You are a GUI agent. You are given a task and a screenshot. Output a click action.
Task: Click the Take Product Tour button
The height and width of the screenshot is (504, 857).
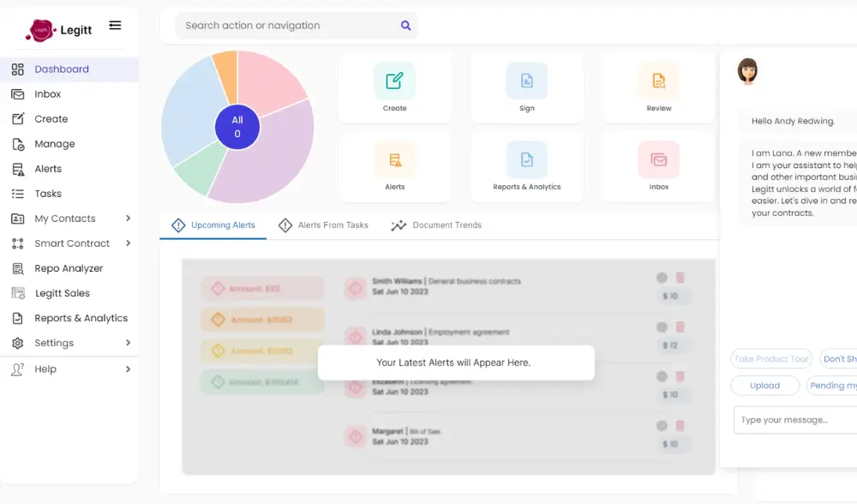(x=771, y=359)
